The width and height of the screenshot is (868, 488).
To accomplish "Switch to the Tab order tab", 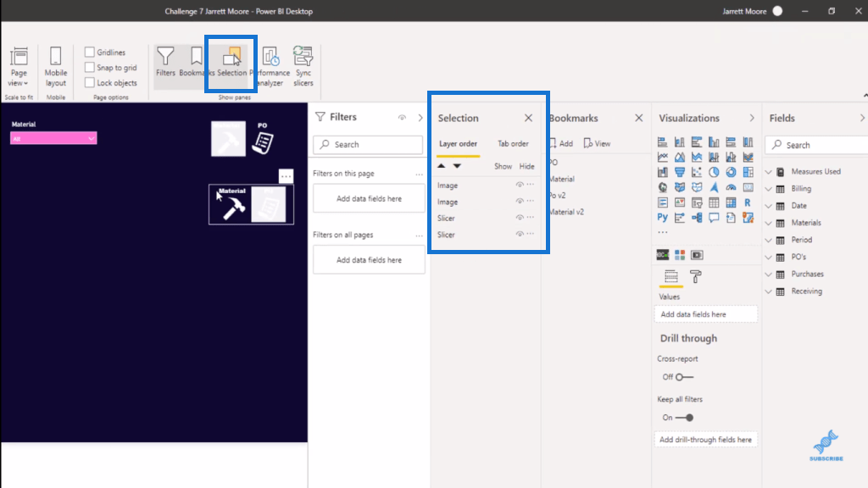I will [513, 144].
